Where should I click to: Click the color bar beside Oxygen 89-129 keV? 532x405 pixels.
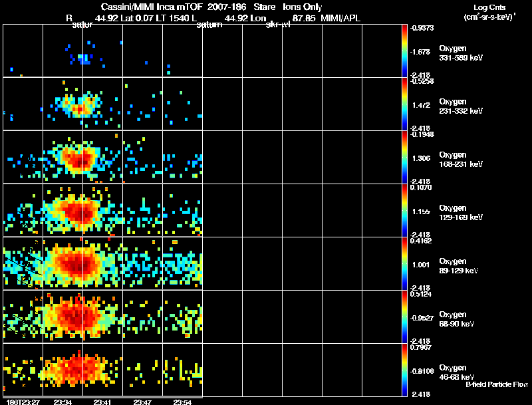(x=404, y=263)
